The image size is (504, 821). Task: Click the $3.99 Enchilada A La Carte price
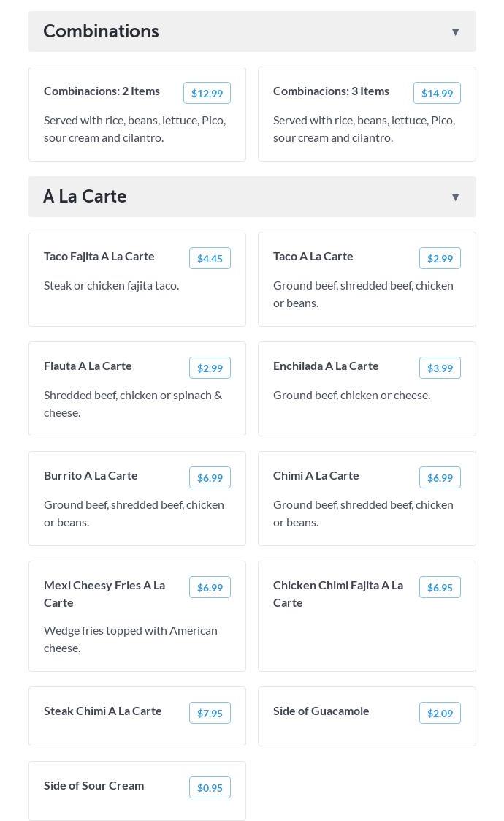440,368
